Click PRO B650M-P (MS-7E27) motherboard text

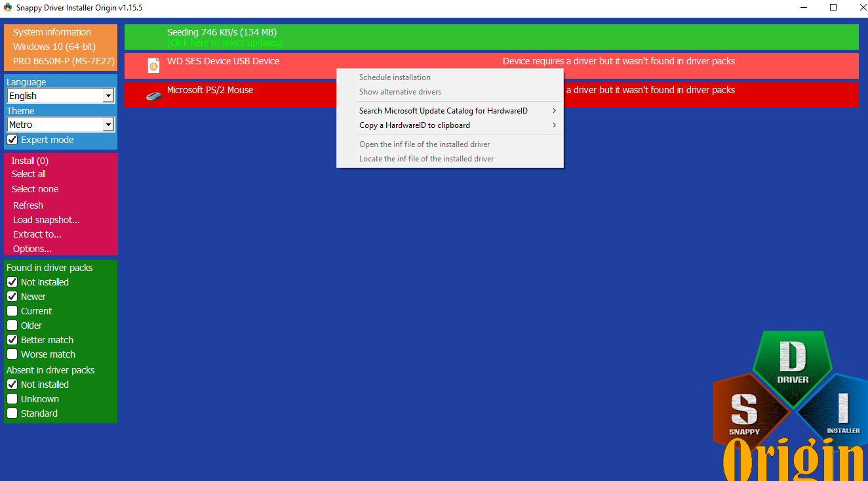[64, 61]
